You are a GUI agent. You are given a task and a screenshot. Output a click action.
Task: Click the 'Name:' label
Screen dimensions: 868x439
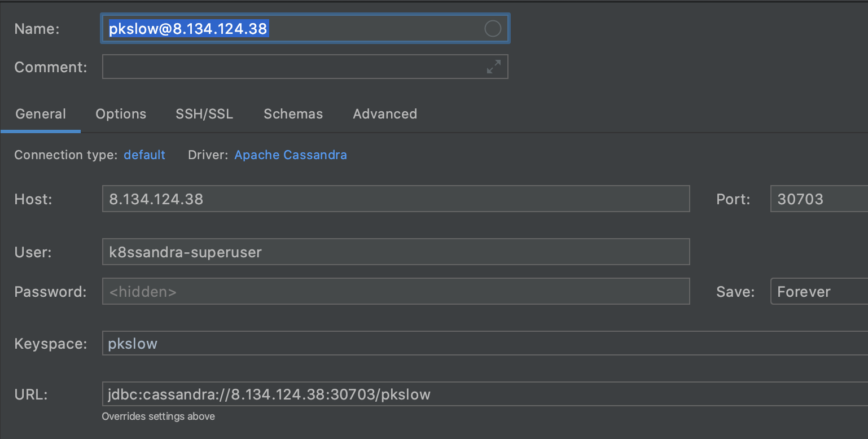[x=37, y=29]
